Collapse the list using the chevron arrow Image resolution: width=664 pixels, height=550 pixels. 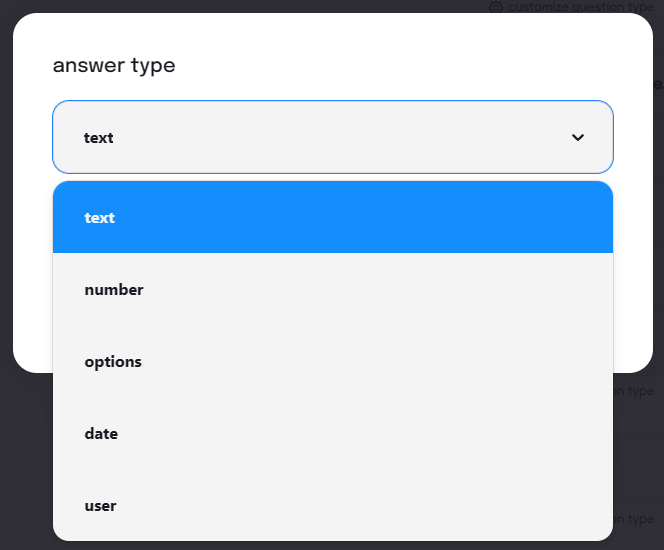point(578,138)
